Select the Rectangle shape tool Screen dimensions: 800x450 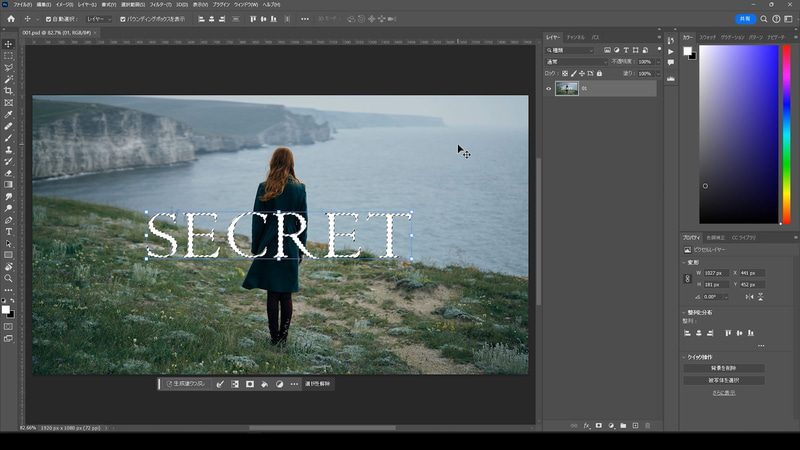point(8,255)
